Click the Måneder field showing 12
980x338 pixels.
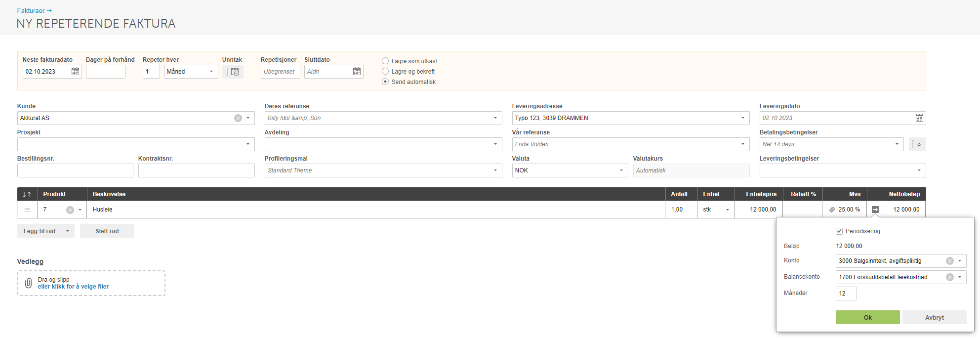pyautogui.click(x=846, y=294)
